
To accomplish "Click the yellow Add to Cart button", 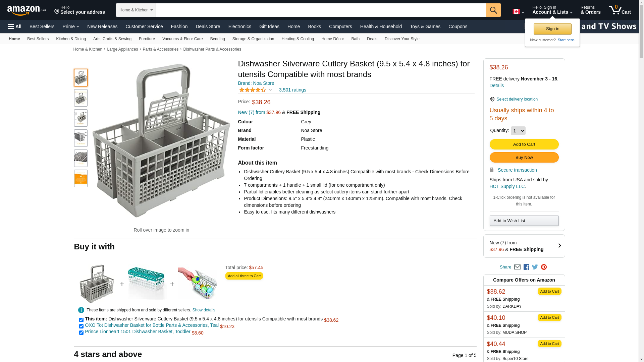I will (524, 144).
